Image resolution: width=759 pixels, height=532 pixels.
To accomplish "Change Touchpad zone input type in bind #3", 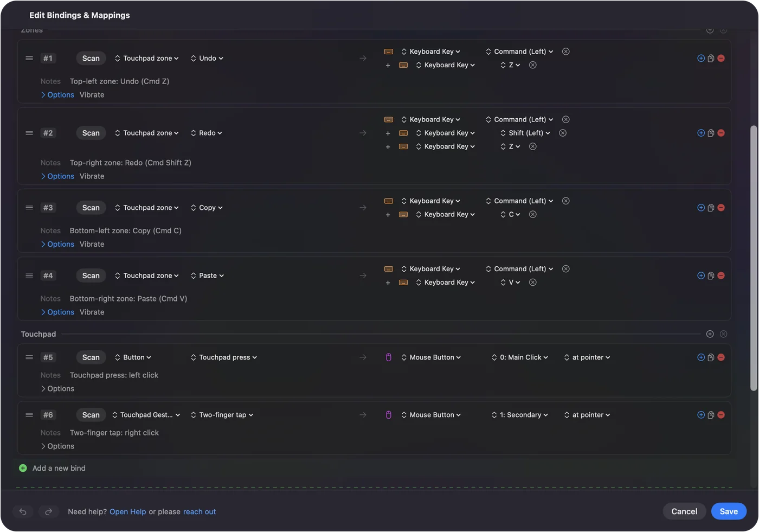I will coord(147,208).
